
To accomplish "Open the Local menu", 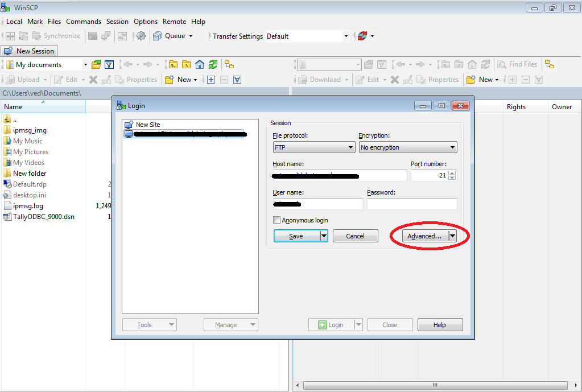I will point(14,22).
